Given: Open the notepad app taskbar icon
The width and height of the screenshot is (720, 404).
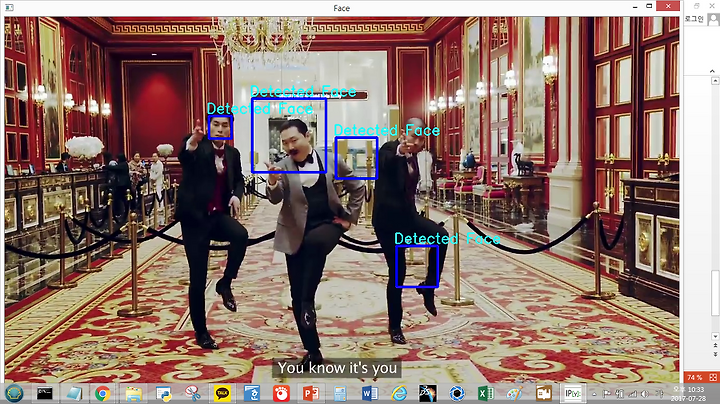Looking at the screenshot, I should pos(74,393).
